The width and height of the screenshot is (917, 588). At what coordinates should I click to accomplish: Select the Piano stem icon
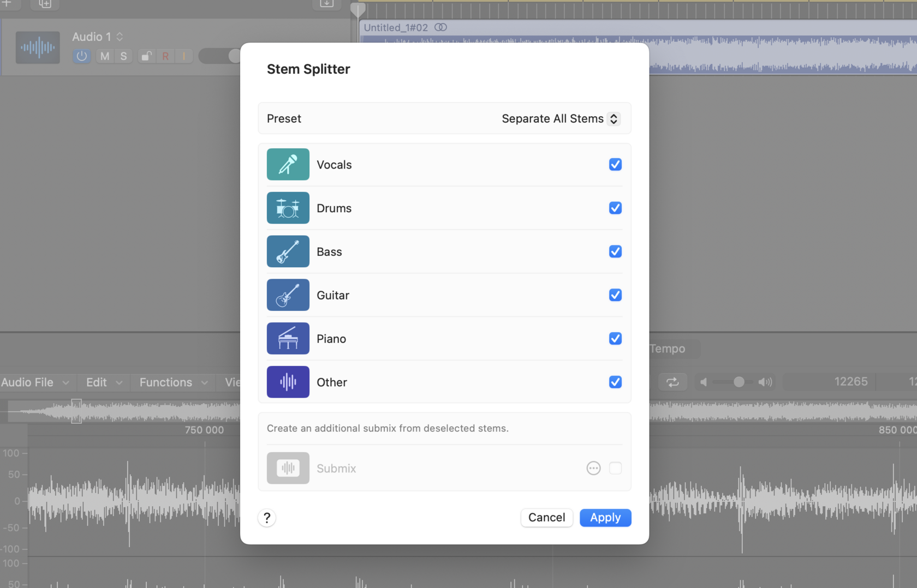[x=288, y=338]
